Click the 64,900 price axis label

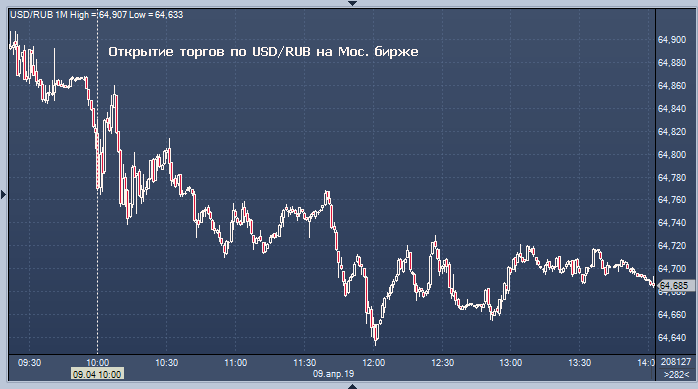(672, 40)
